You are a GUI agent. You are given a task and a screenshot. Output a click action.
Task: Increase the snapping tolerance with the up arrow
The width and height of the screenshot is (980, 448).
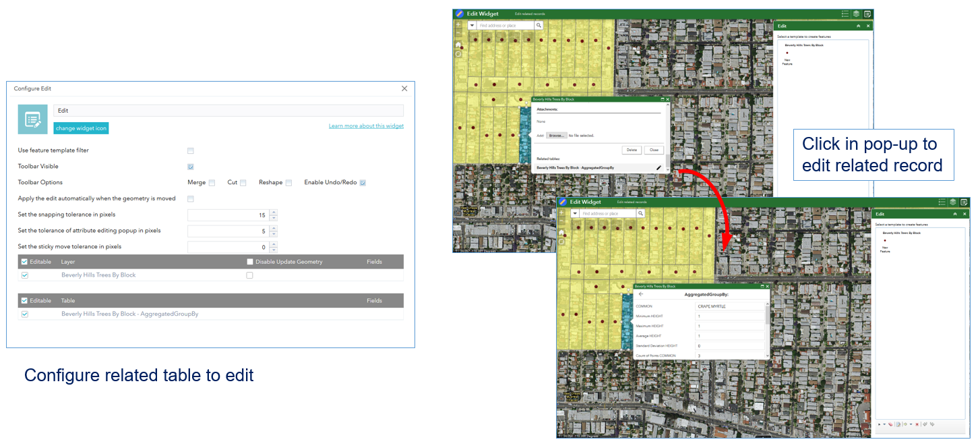point(273,213)
